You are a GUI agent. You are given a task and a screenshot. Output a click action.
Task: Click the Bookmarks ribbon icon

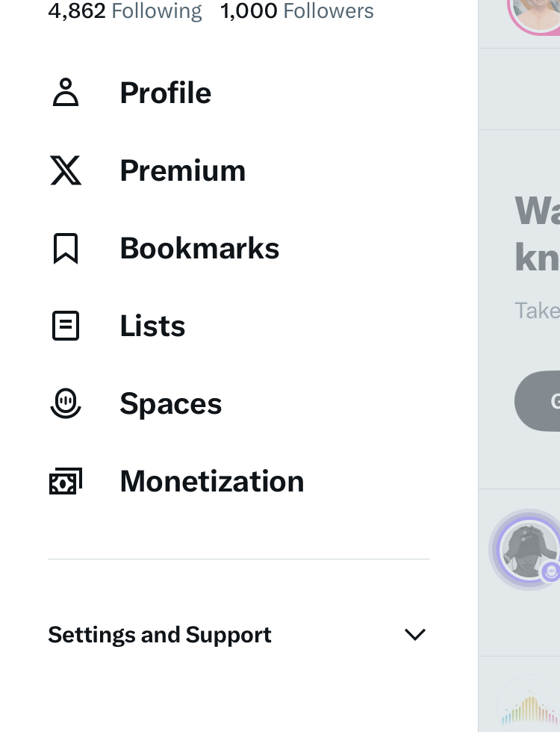coord(66,248)
